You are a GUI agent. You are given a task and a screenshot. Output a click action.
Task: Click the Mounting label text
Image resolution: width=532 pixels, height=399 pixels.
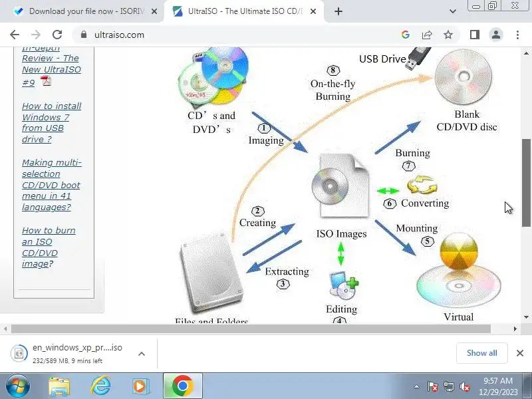(x=417, y=228)
